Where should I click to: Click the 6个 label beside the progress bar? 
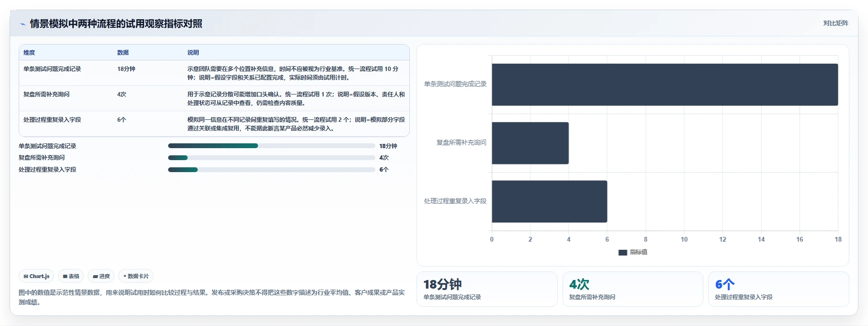point(384,170)
